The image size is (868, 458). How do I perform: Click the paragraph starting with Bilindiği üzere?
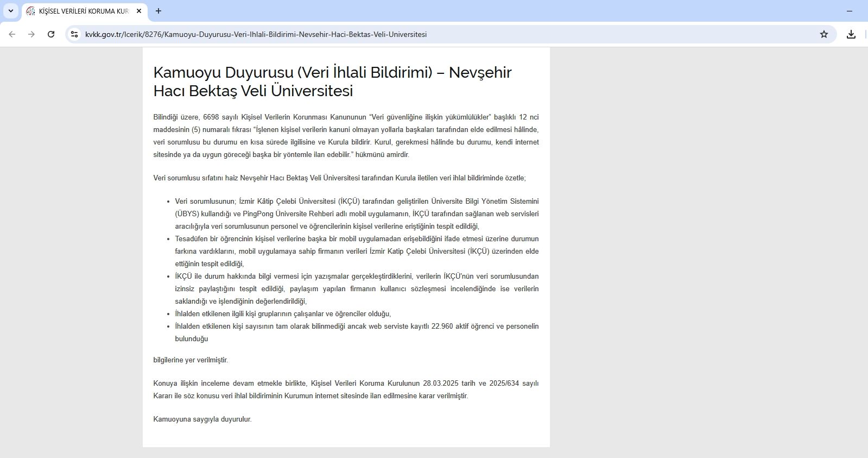(x=346, y=136)
